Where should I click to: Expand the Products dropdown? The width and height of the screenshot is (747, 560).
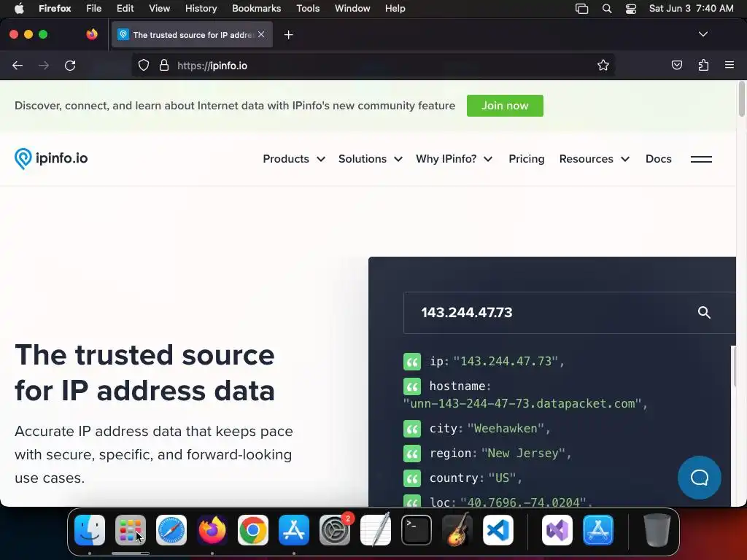coord(294,159)
